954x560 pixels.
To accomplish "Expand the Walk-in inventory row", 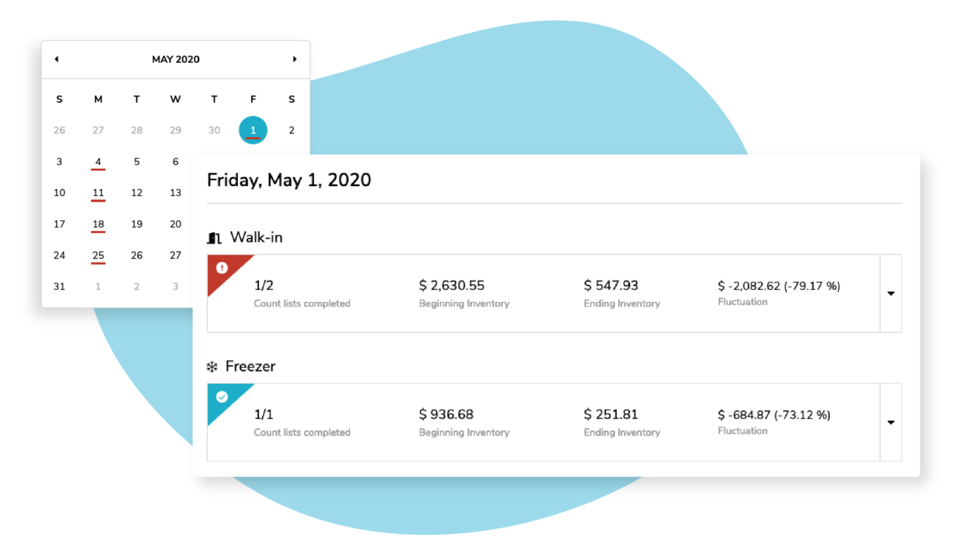I will click(891, 293).
